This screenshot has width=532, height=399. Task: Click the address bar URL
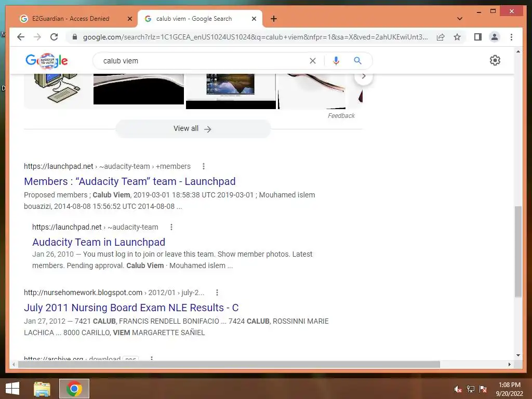pyautogui.click(x=255, y=37)
